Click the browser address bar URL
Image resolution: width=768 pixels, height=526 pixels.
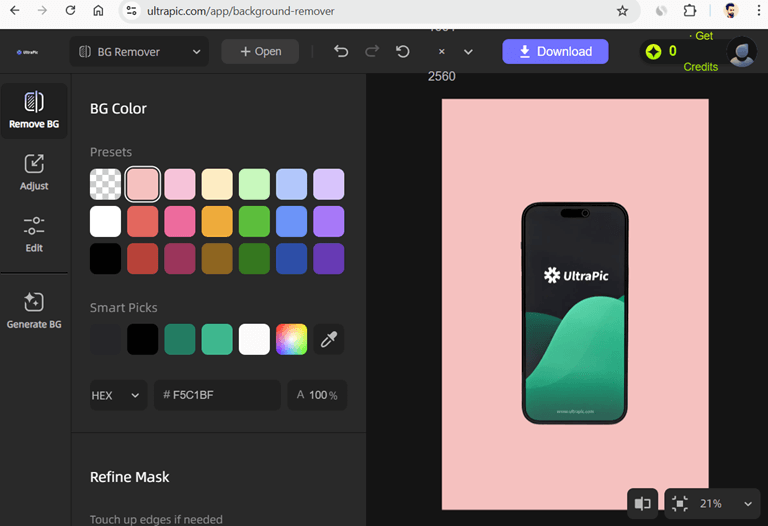pyautogui.click(x=240, y=11)
